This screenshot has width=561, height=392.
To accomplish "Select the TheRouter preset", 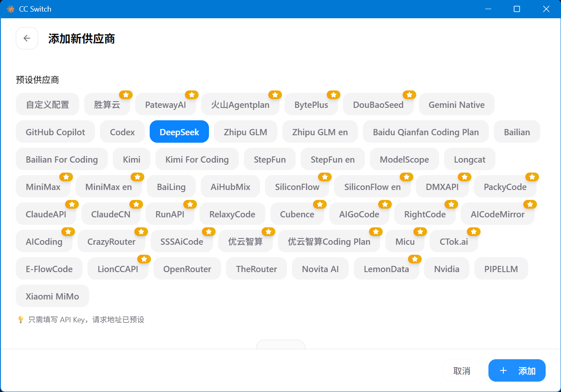I will tap(257, 268).
